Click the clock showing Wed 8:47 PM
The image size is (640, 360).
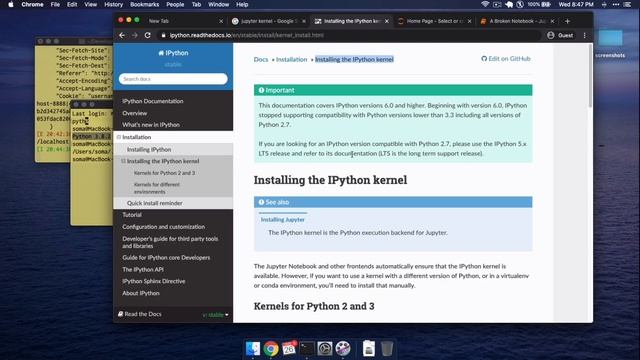click(576, 4)
